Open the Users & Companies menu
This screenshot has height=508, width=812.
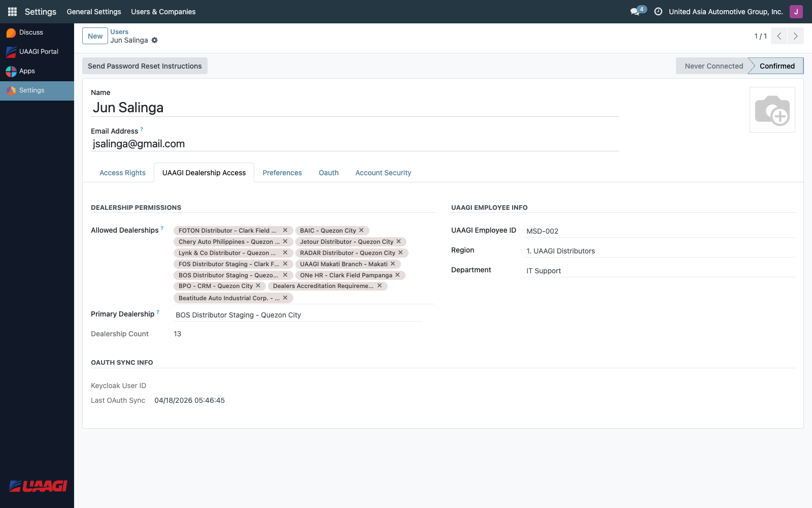coord(163,11)
